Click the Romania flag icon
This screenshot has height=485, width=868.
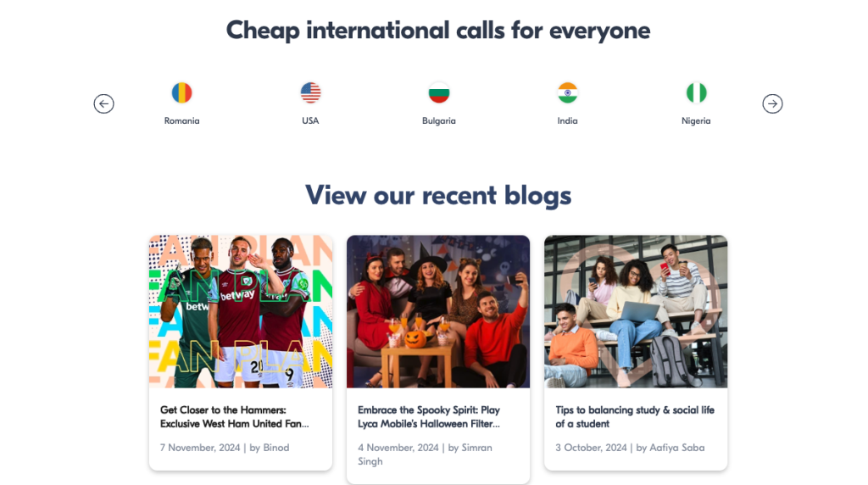tap(182, 92)
